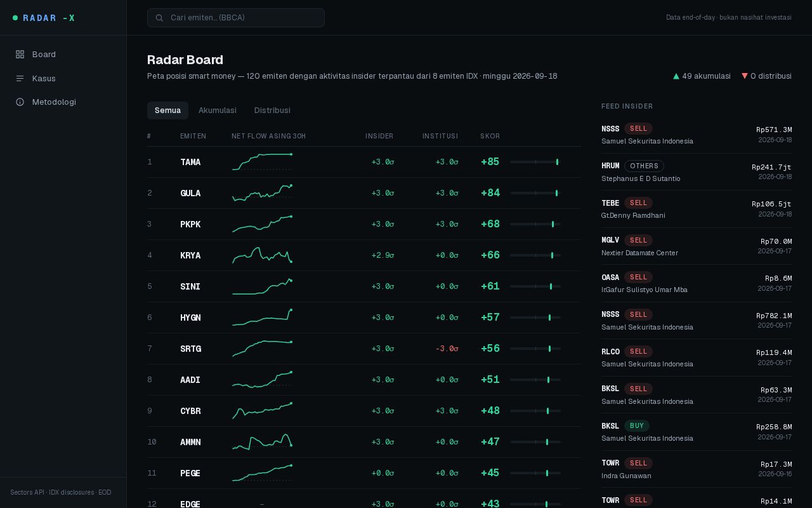Open the MGLV feed entry ticker
This screenshot has height=508, width=812.
coord(610,240)
